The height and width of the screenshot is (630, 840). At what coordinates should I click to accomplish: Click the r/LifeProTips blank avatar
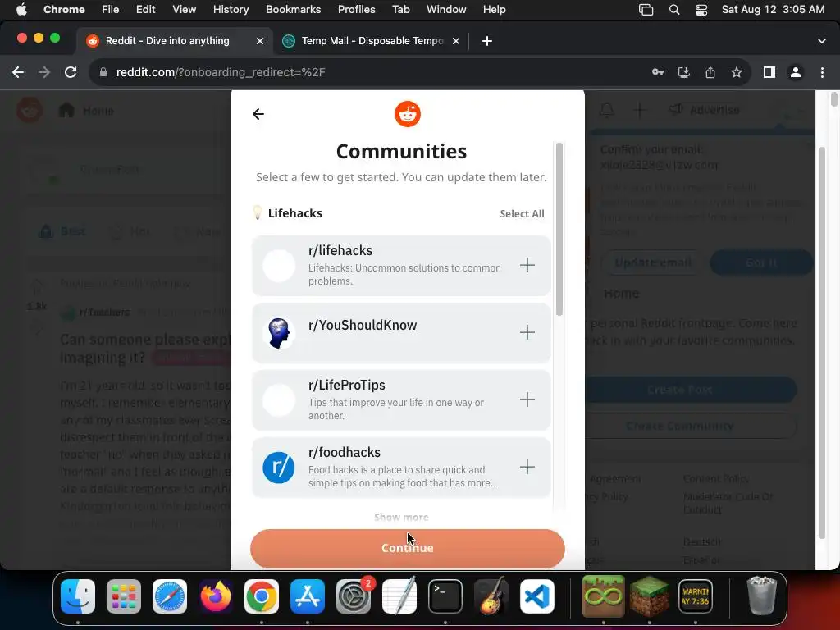tap(279, 400)
